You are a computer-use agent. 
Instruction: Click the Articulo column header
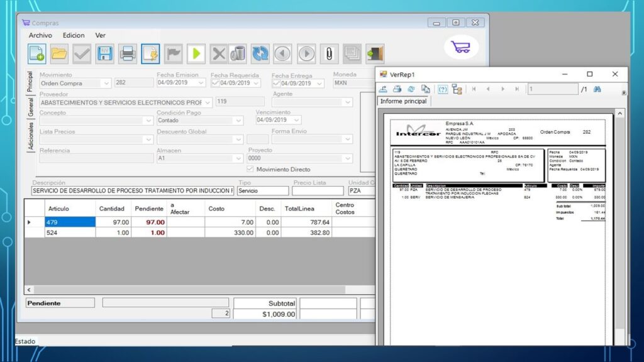click(x=58, y=208)
